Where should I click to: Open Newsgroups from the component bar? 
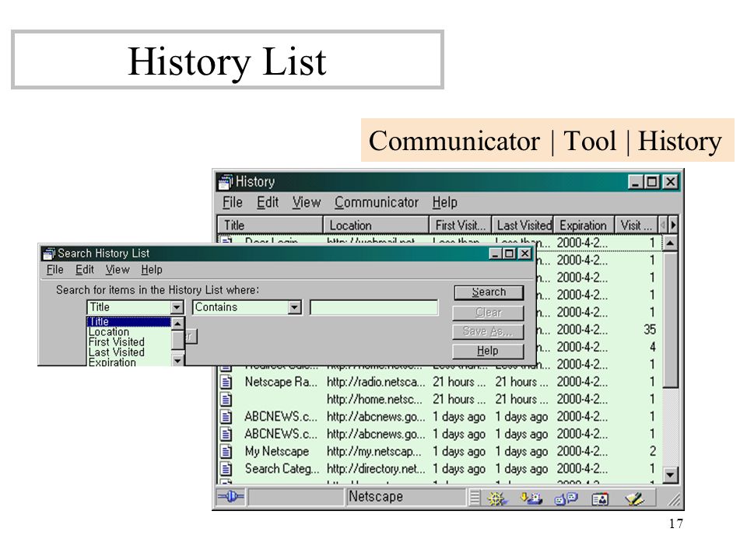pos(566,499)
